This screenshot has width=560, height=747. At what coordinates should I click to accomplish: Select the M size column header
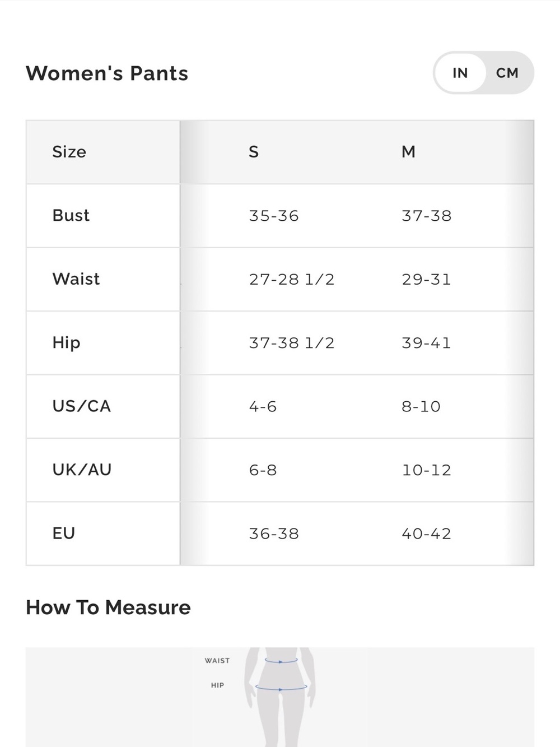tap(408, 152)
